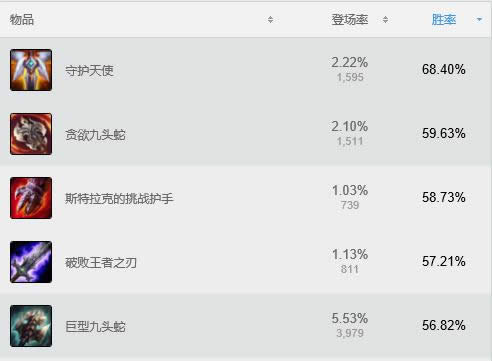Open the 守护天使 item name

coord(89,70)
